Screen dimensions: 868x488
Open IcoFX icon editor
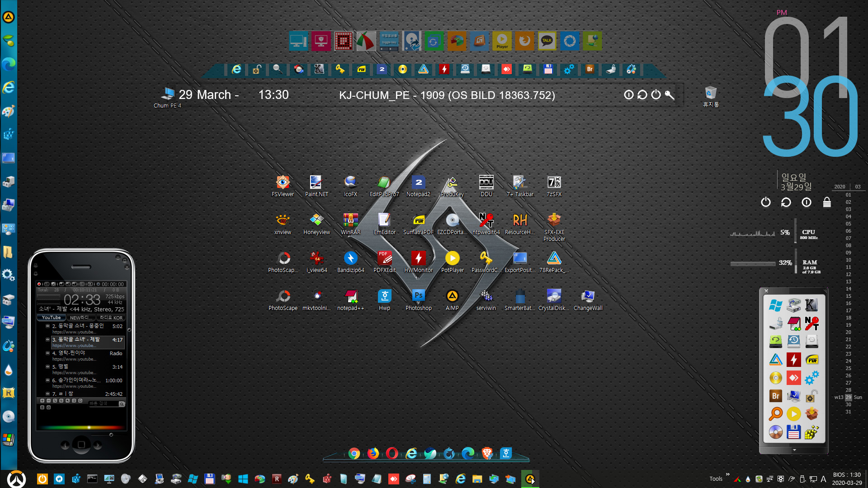click(x=350, y=186)
